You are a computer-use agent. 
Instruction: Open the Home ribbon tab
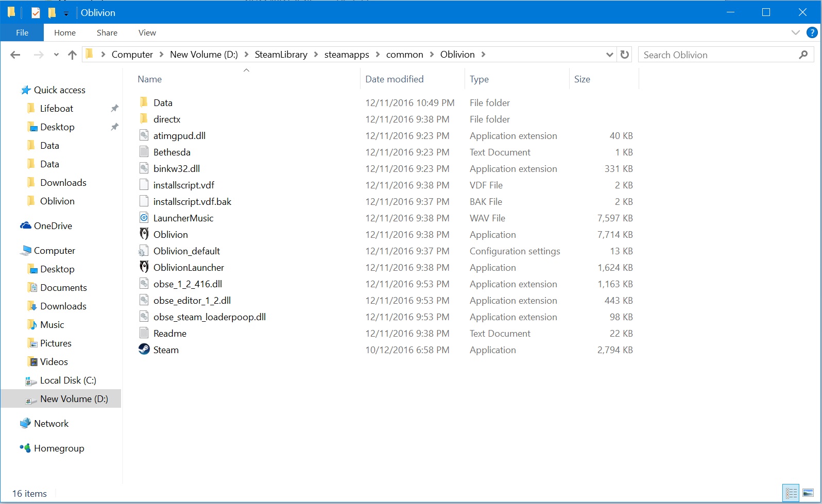click(65, 32)
